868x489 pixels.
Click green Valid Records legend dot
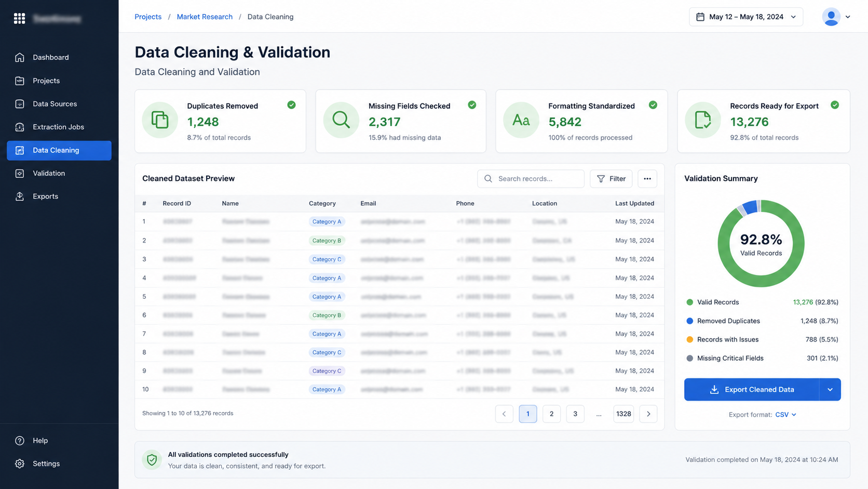click(690, 302)
